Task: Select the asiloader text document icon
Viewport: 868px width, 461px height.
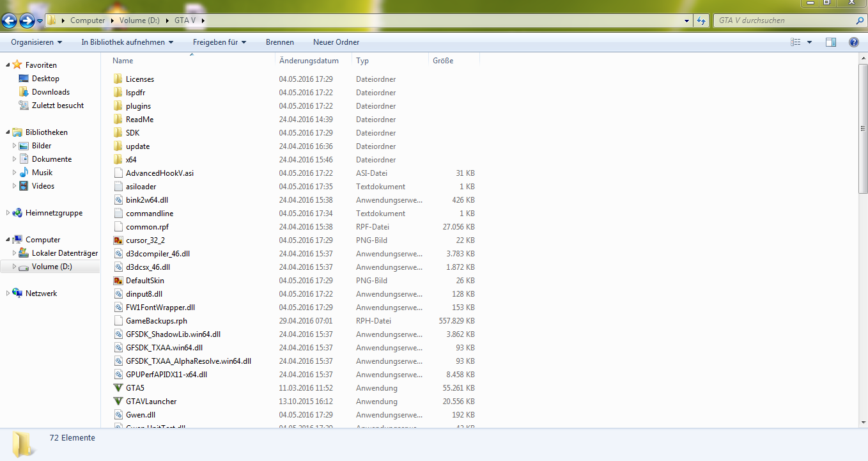Action: (x=118, y=187)
